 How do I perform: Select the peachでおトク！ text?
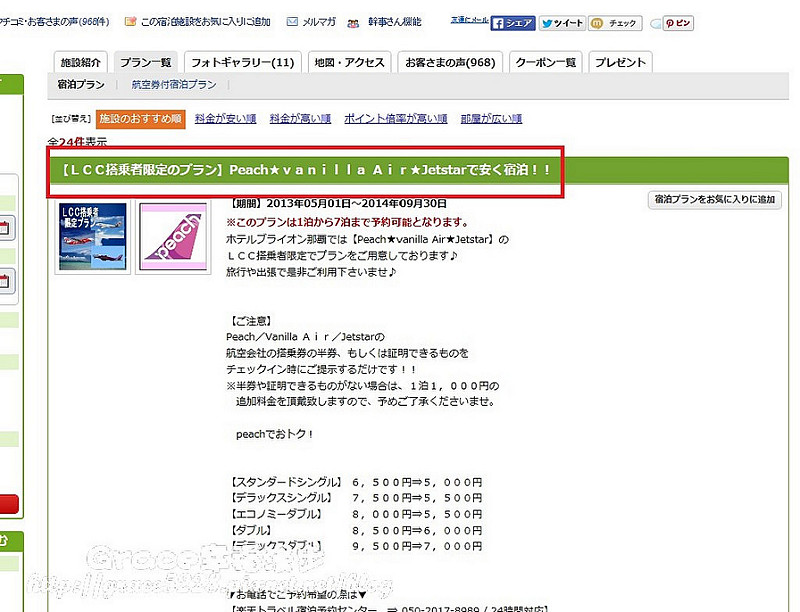click(x=274, y=435)
